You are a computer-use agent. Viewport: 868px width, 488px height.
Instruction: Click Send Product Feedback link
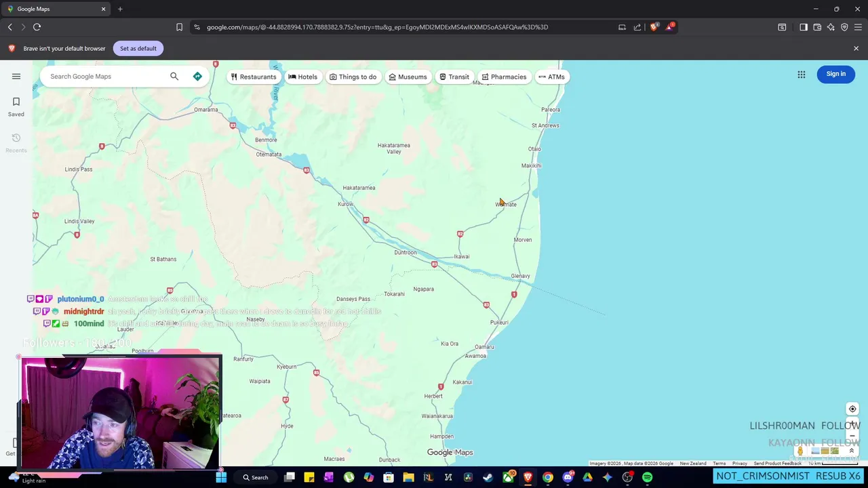(x=777, y=464)
